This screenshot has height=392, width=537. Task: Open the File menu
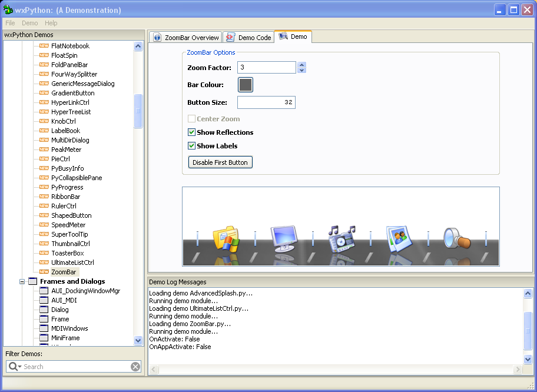(10, 23)
